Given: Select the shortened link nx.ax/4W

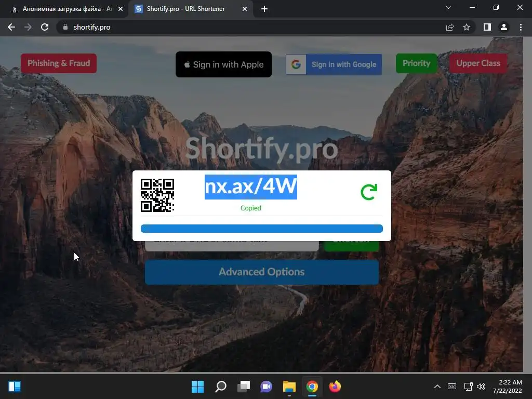Looking at the screenshot, I should (251, 187).
